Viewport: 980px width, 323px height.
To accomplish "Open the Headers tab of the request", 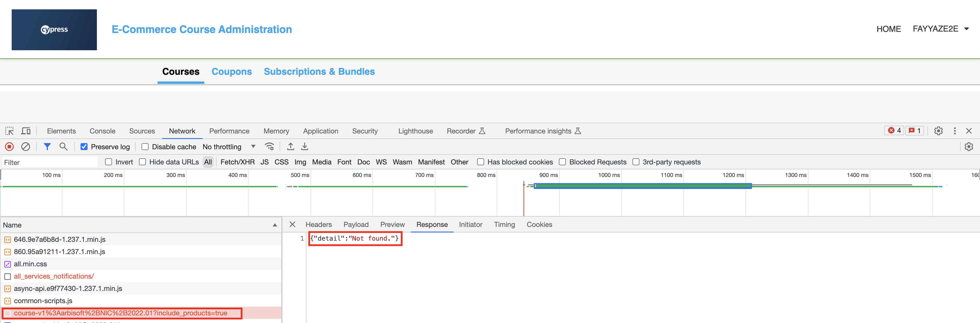I will pyautogui.click(x=318, y=225).
